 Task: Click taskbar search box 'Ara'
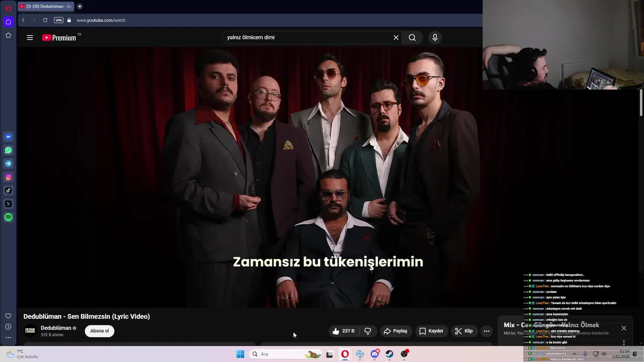(x=285, y=354)
